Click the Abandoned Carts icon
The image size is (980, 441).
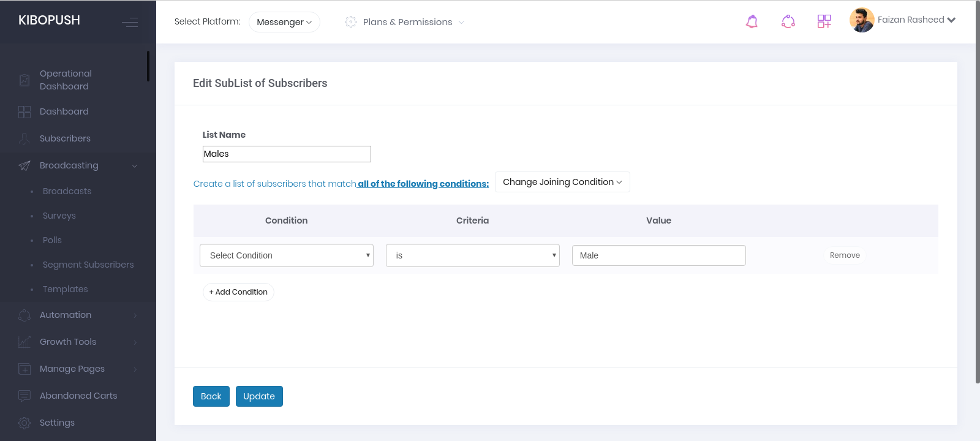click(24, 396)
